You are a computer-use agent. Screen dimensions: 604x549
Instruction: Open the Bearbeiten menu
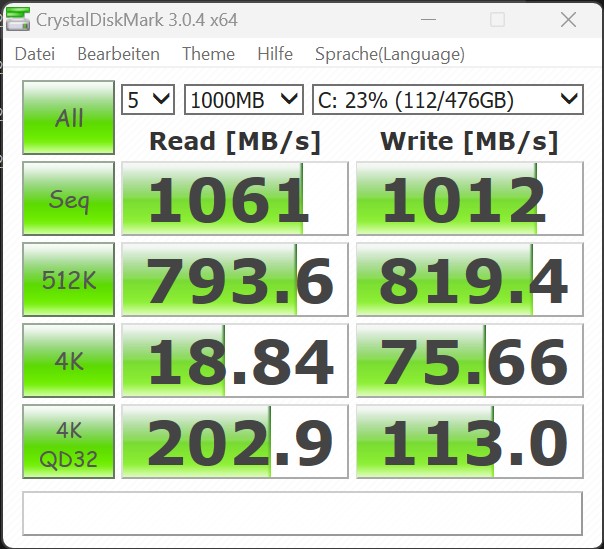[x=119, y=54]
